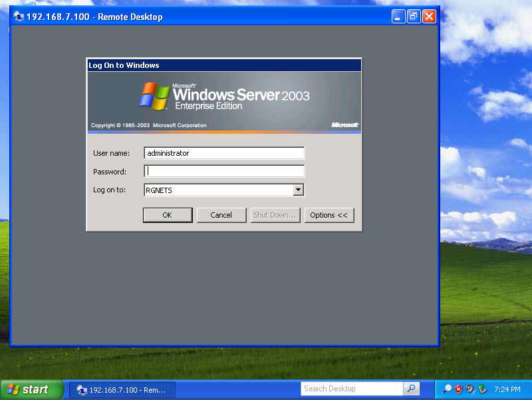Click the red security shield tray icon
This screenshot has width=532, height=400.
(458, 389)
